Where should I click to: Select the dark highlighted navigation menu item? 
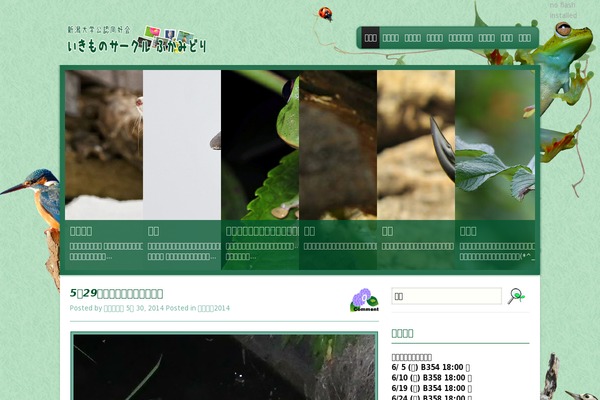[370, 38]
